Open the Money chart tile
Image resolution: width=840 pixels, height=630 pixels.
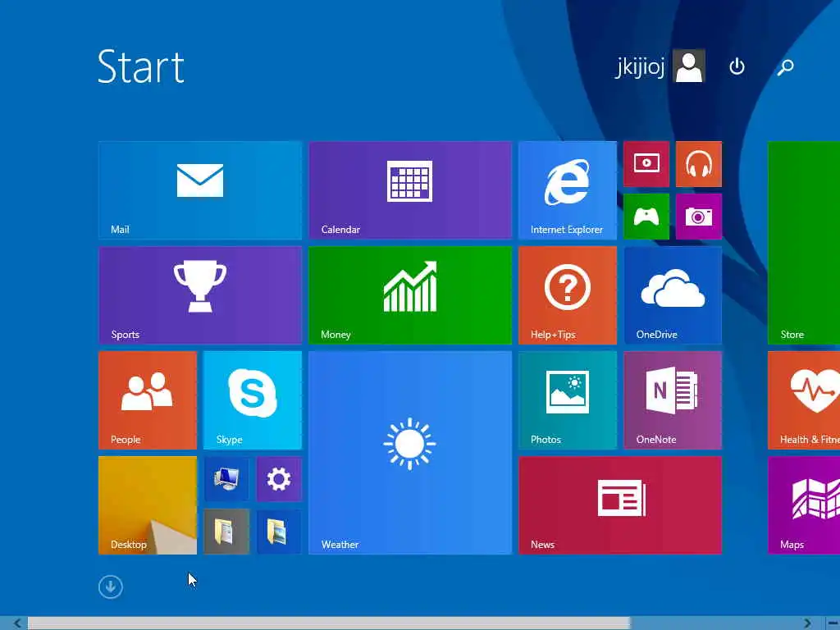click(410, 294)
